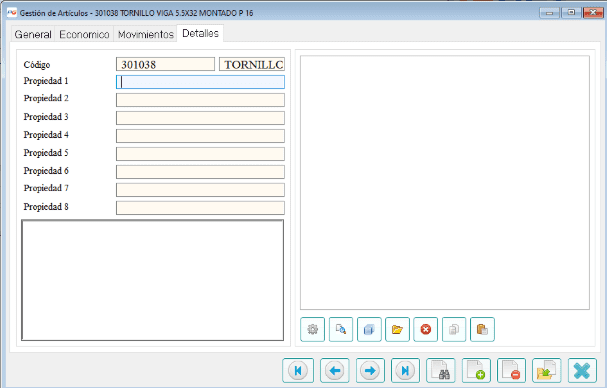Search articles with the binoculars icon

[x=441, y=370]
